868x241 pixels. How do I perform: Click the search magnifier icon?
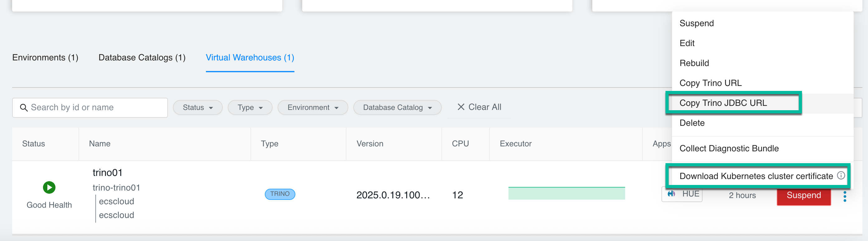click(x=24, y=108)
